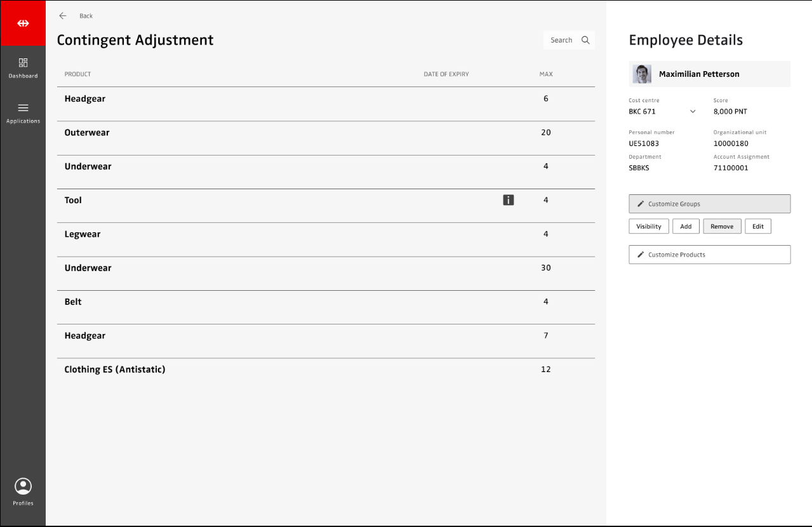Image resolution: width=812 pixels, height=527 pixels.
Task: Click the Remove button
Action: 722,227
